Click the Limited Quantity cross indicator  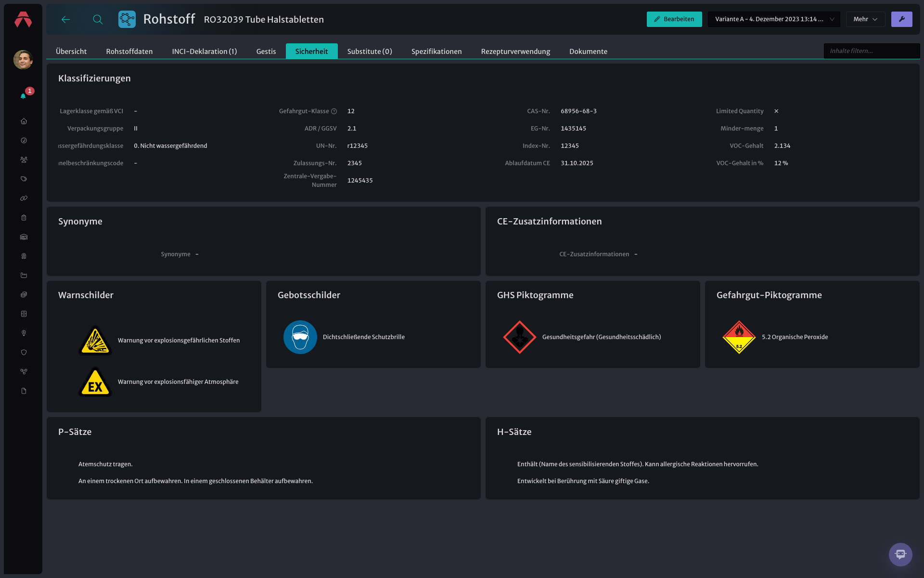pos(776,111)
